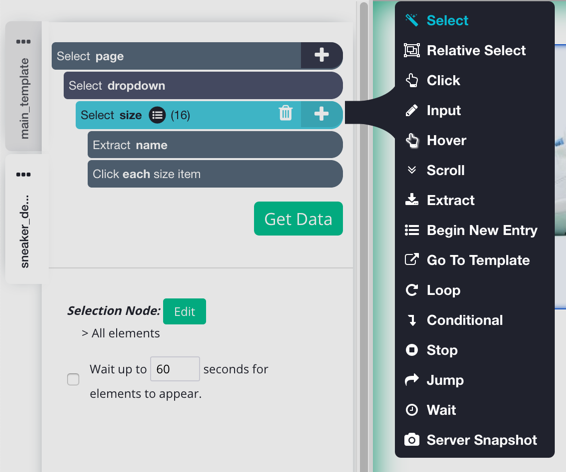Delete the Select size command with trash icon

(285, 113)
